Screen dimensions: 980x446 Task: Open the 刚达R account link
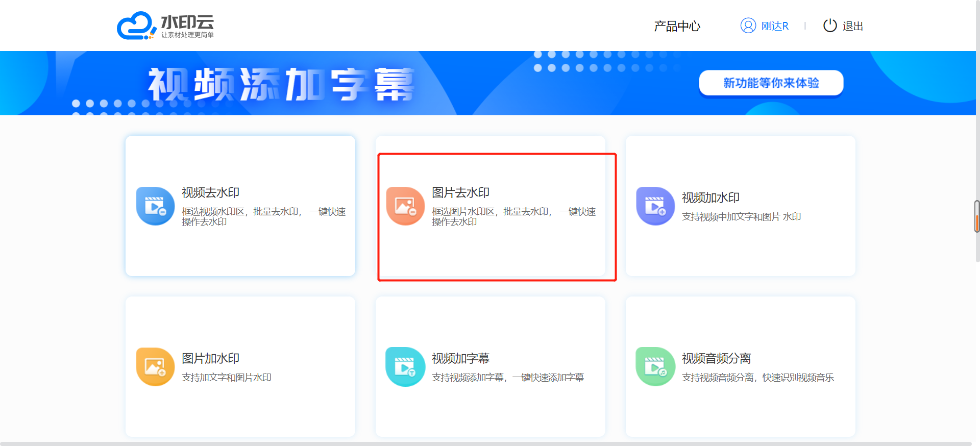(775, 26)
